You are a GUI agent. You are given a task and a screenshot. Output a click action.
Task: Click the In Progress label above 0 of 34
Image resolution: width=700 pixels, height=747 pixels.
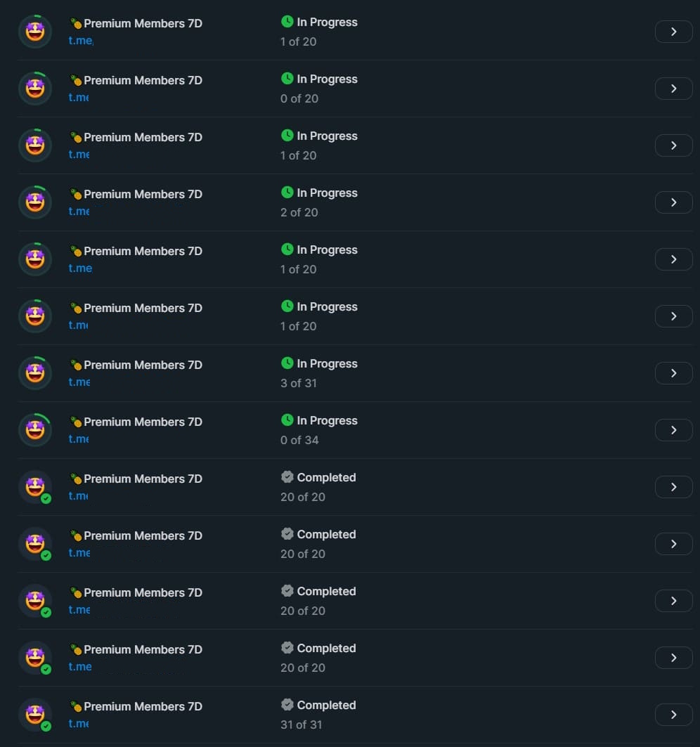[327, 420]
